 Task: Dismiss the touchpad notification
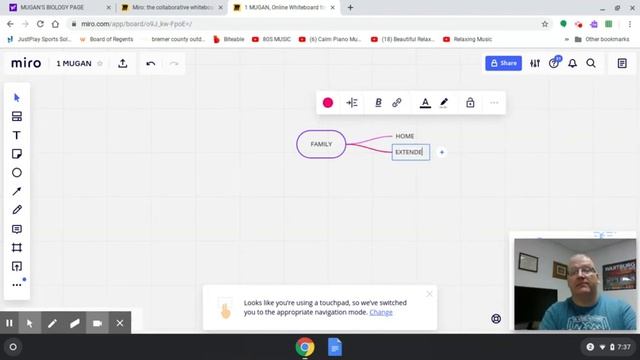point(429,294)
